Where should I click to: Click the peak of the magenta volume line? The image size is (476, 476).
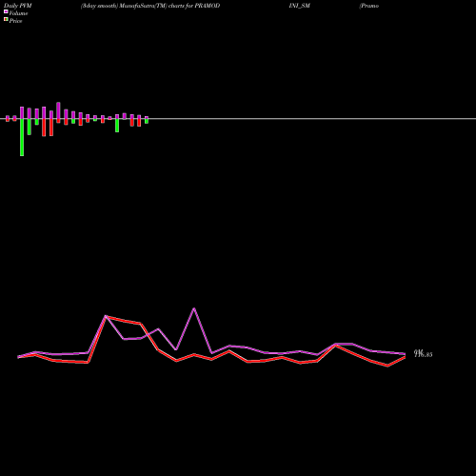click(194, 308)
